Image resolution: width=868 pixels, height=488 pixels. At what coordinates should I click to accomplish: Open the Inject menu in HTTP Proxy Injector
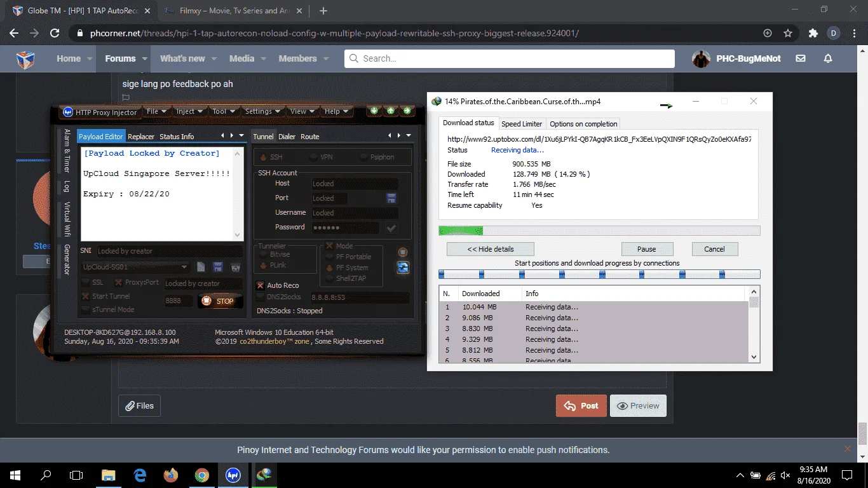tap(190, 111)
